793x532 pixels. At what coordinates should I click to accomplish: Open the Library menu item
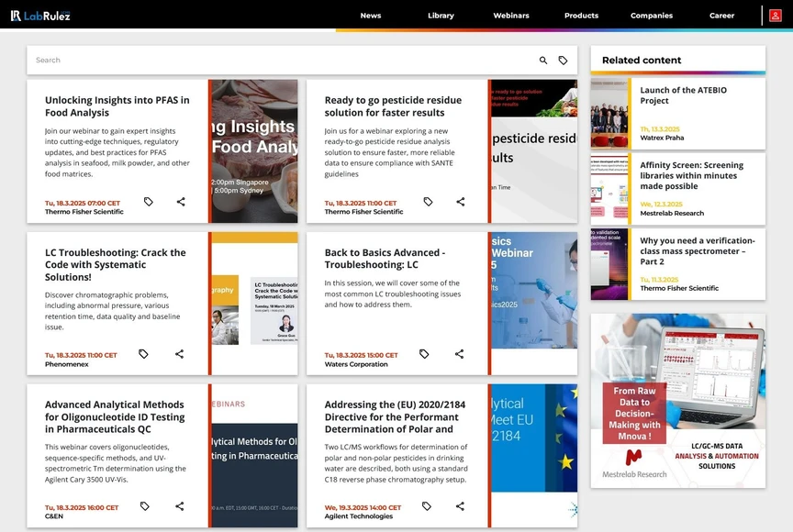pyautogui.click(x=441, y=16)
